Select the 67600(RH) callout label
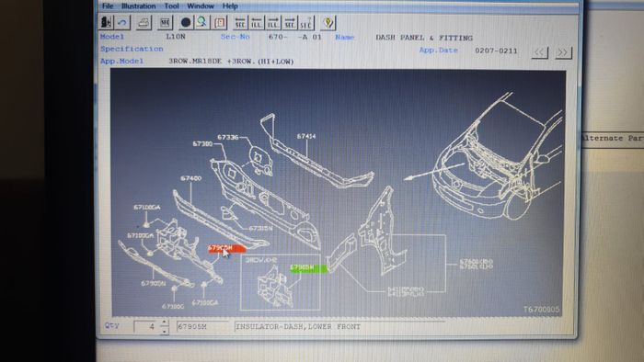 click(x=476, y=261)
